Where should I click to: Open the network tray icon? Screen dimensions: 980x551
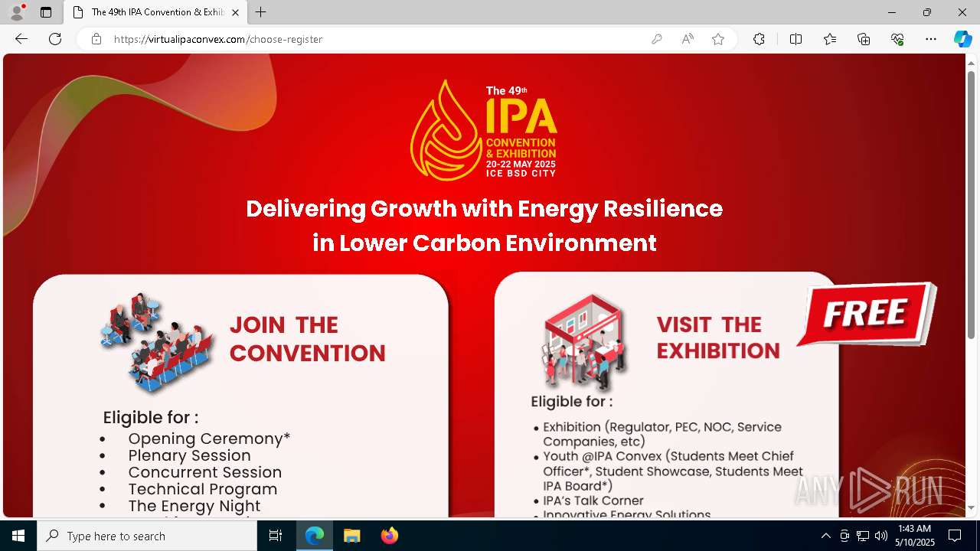863,536
